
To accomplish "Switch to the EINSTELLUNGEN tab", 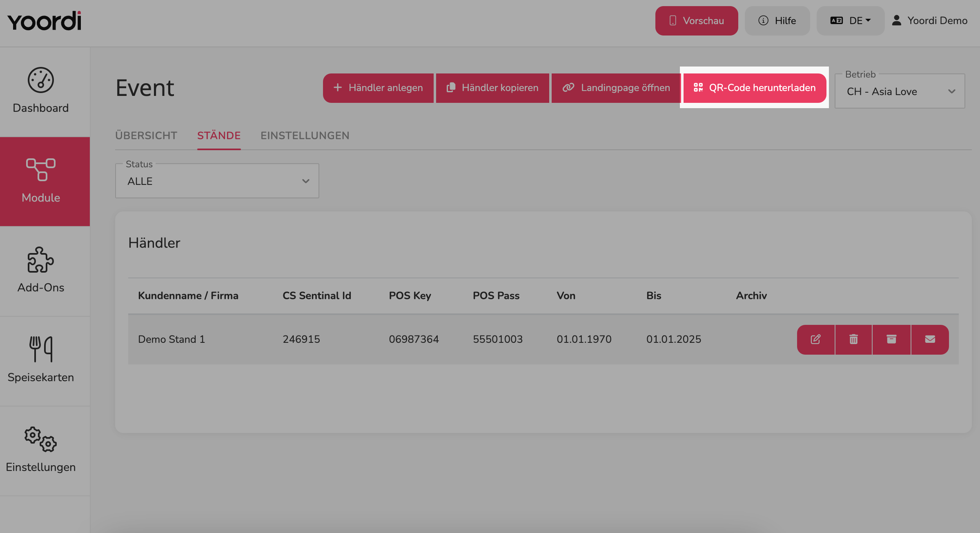I will coord(305,135).
